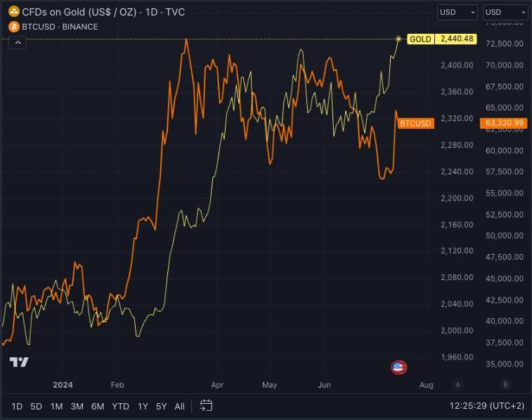Collapse the legend with the chevron button

tap(18, 43)
